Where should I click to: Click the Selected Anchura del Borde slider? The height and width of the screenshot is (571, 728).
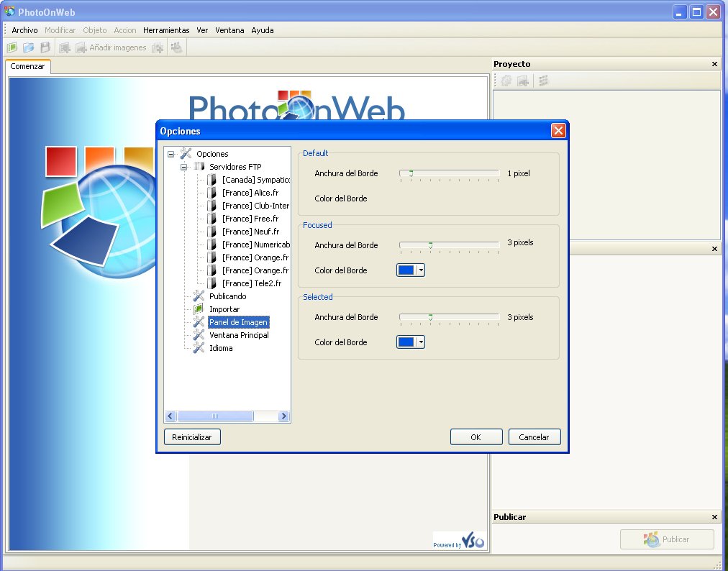tap(449, 319)
